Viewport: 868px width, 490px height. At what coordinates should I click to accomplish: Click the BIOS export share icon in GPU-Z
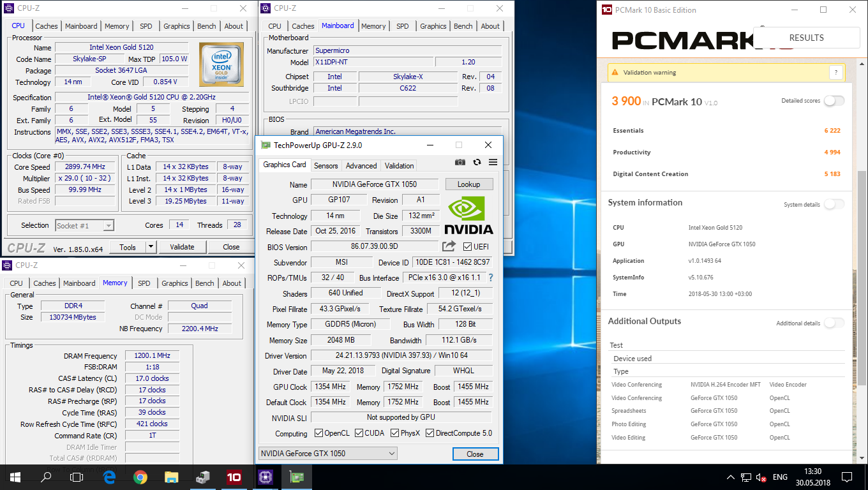click(x=449, y=246)
